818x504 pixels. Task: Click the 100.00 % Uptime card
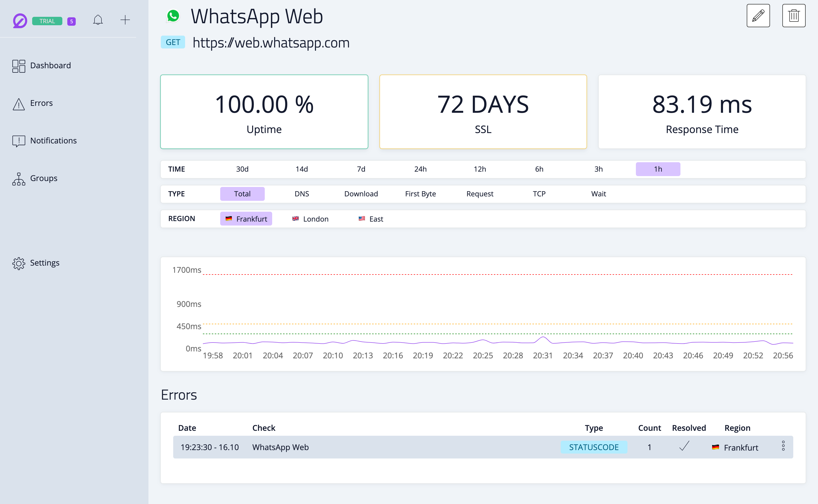click(x=264, y=112)
